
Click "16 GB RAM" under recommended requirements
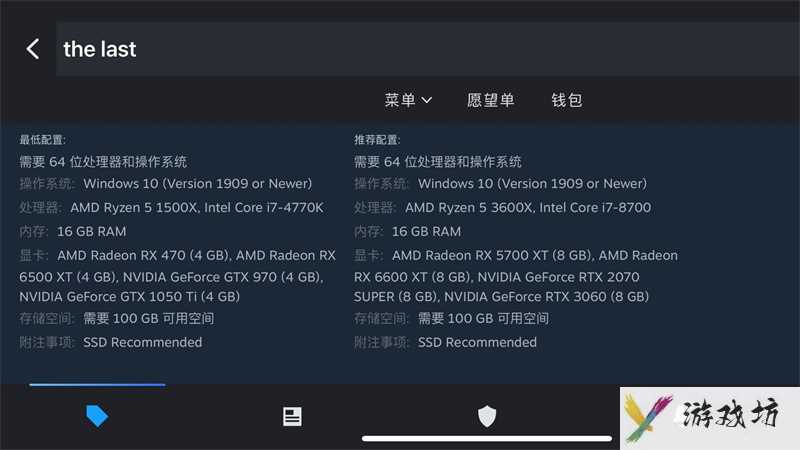coord(427,232)
